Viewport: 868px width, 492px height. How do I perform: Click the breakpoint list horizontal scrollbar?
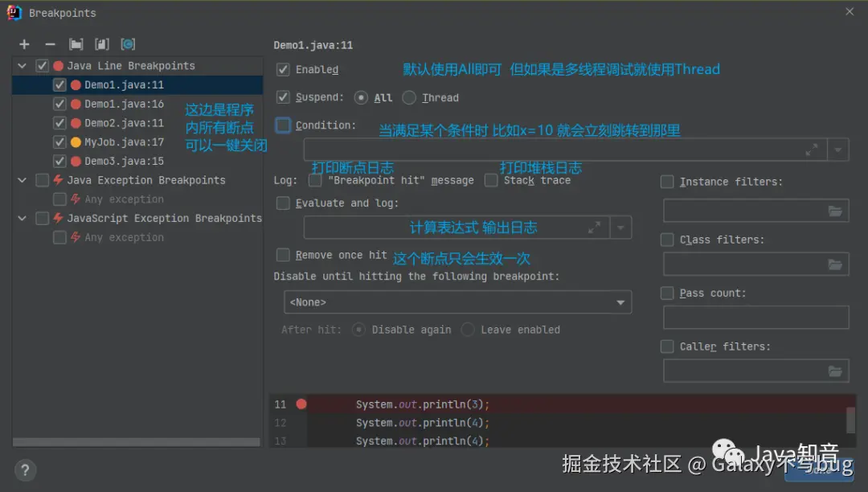click(136, 442)
